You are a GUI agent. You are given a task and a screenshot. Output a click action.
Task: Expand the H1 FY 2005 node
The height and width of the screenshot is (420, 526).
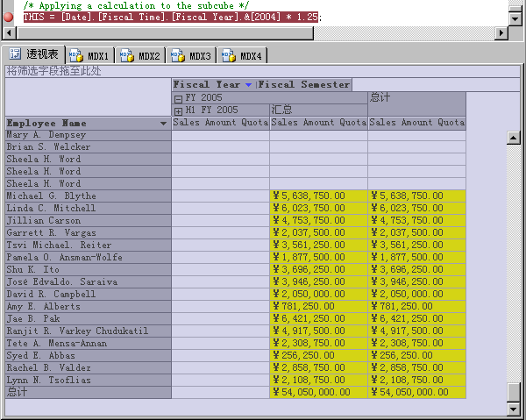pyautogui.click(x=178, y=110)
